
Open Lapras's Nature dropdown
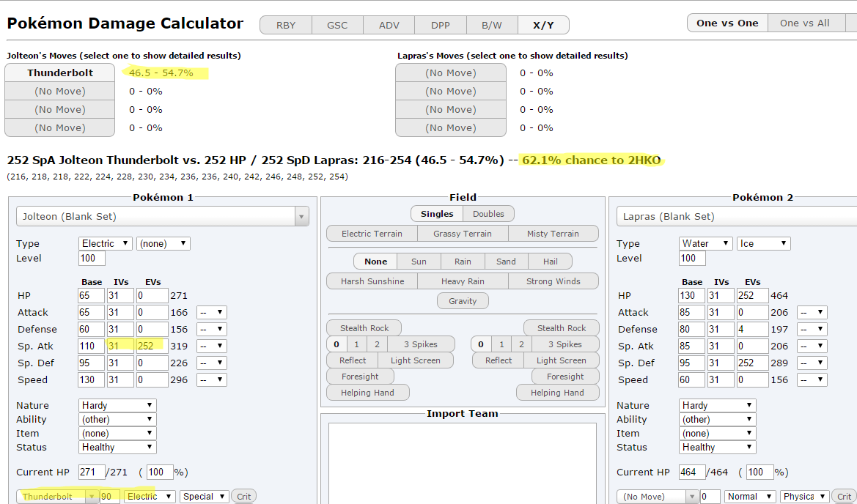click(718, 406)
